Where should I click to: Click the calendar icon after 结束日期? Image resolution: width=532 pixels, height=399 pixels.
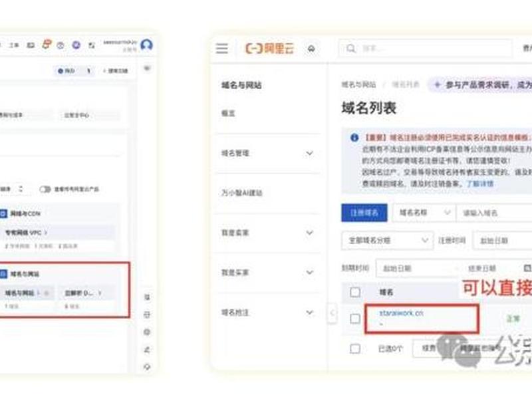[x=527, y=269]
